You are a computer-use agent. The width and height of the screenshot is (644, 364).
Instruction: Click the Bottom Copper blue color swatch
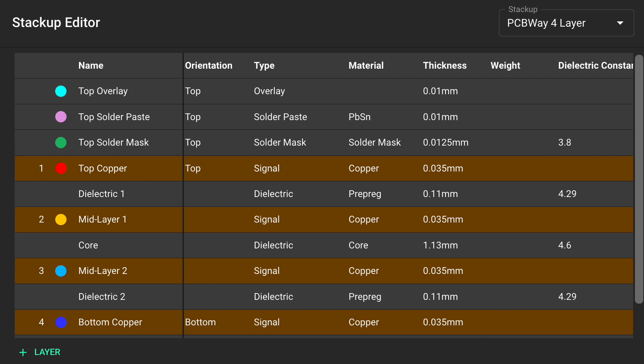pos(61,322)
